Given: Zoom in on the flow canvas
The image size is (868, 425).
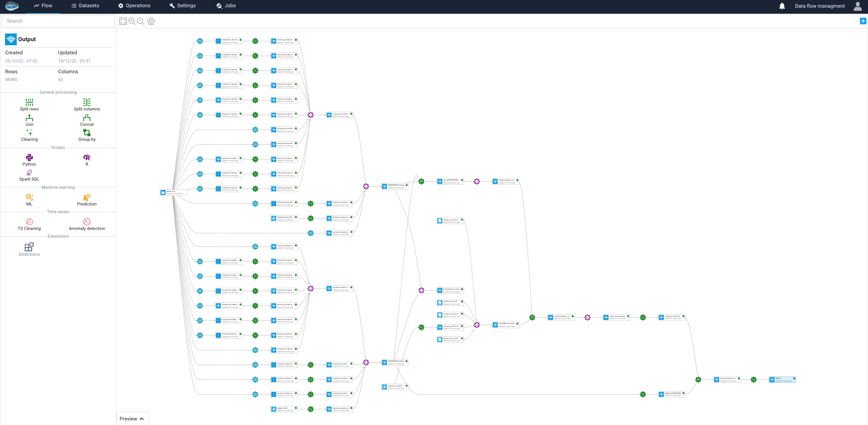Looking at the screenshot, I should coord(132,21).
